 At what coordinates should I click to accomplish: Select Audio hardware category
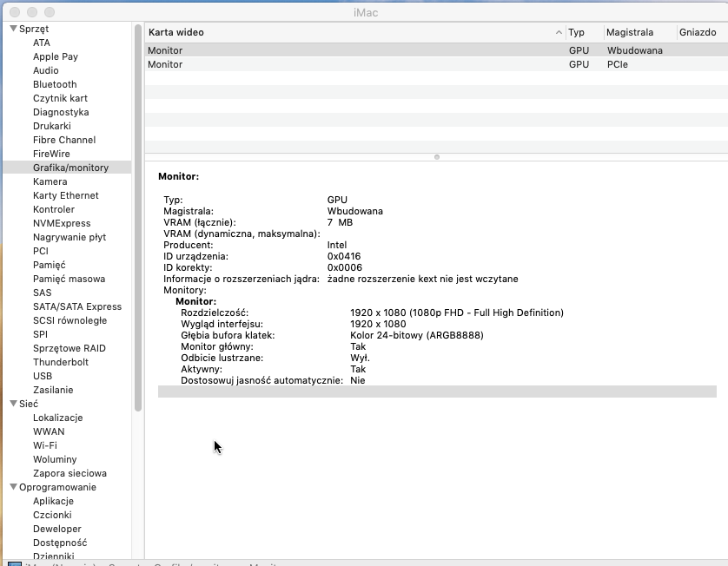[45, 70]
